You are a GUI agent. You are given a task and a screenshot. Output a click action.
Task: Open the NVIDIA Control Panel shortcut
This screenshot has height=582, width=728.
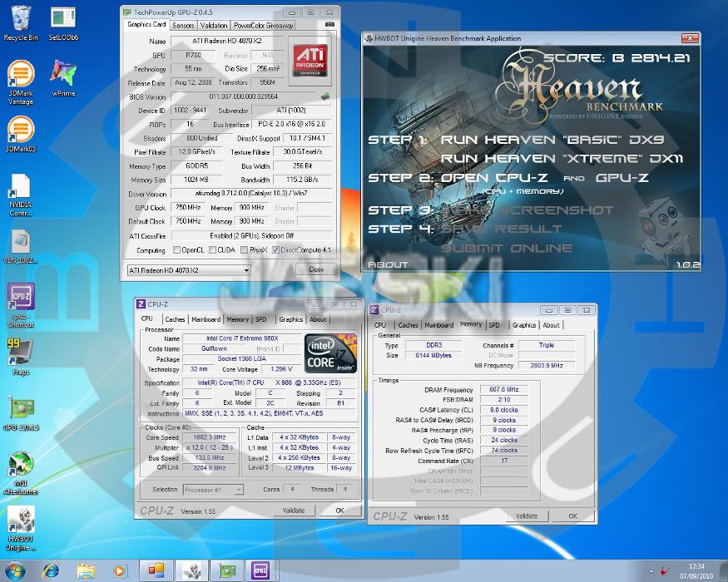(21, 195)
